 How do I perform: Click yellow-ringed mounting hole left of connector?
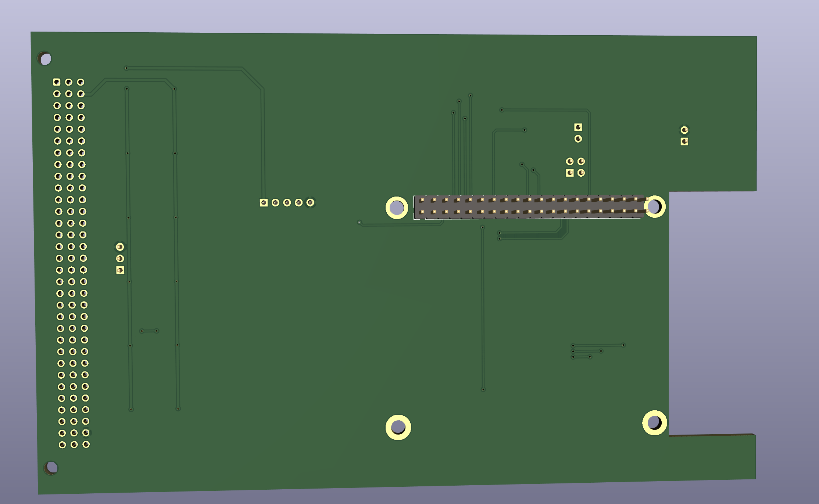(x=397, y=208)
